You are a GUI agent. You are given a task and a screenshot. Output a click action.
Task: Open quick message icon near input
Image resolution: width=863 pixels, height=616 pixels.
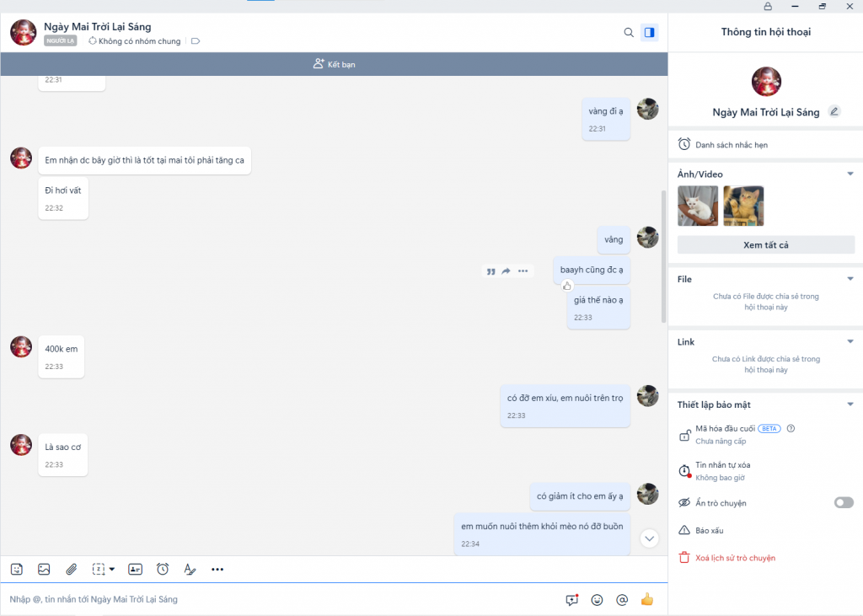572,599
